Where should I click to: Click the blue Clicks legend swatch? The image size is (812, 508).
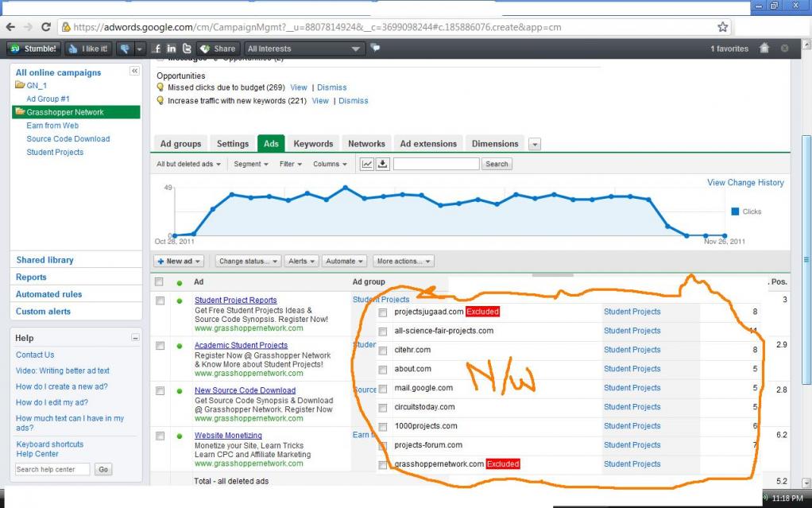pyautogui.click(x=735, y=211)
